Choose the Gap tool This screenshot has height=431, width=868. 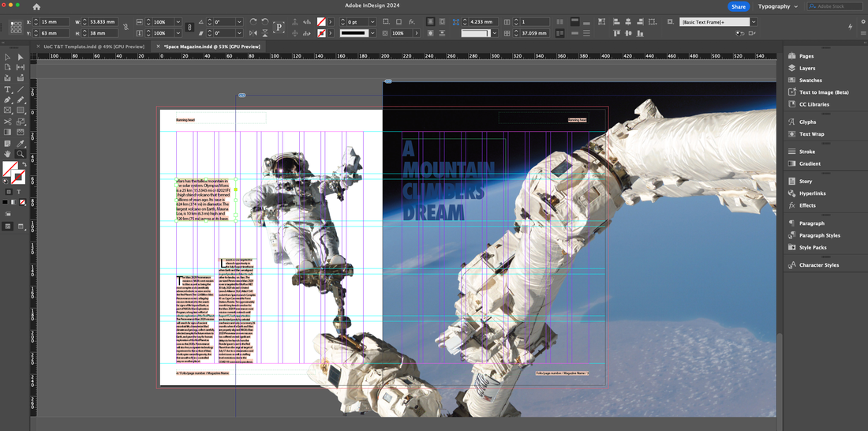coord(21,68)
